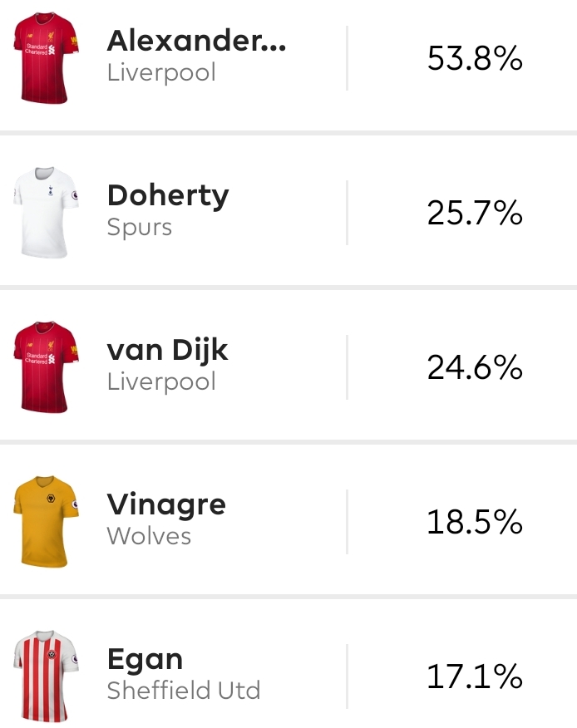
Task: Click Liverpool label under Alexander...
Action: (161, 73)
